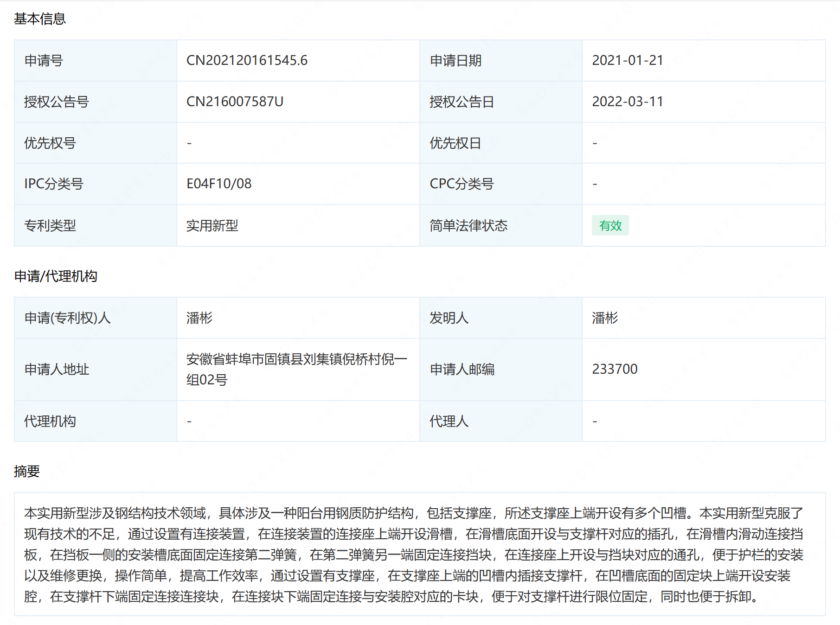Click IPC classification E04F10/08

(219, 184)
